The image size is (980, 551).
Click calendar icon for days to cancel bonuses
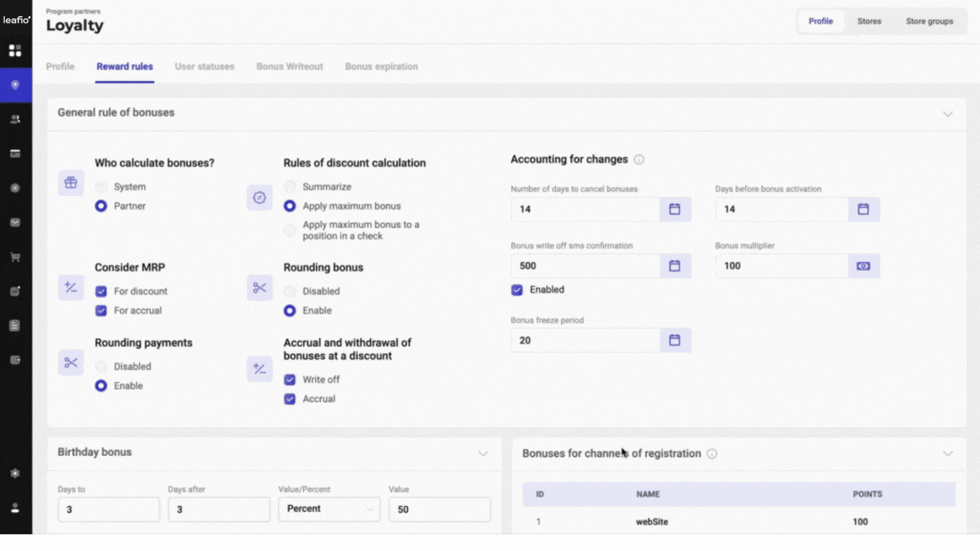675,209
